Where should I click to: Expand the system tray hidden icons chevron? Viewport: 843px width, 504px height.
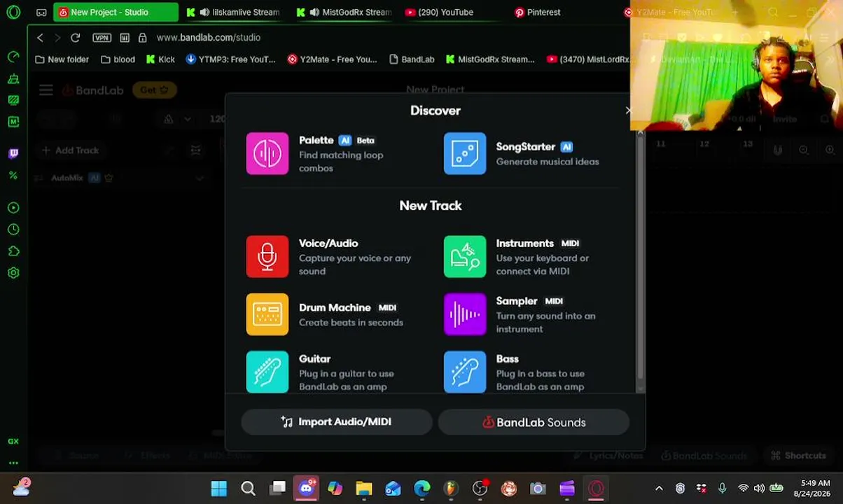coord(659,489)
